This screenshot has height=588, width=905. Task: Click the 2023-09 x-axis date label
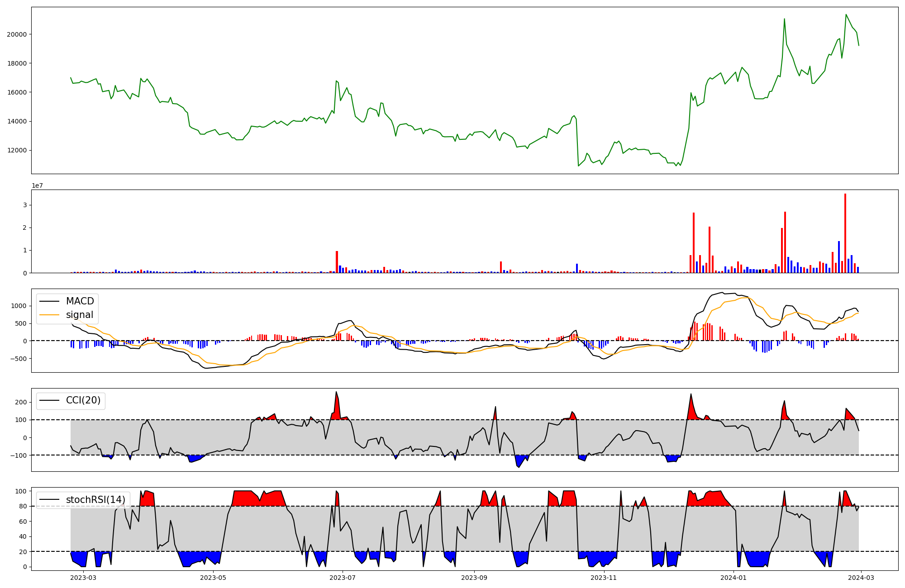pyautogui.click(x=474, y=578)
